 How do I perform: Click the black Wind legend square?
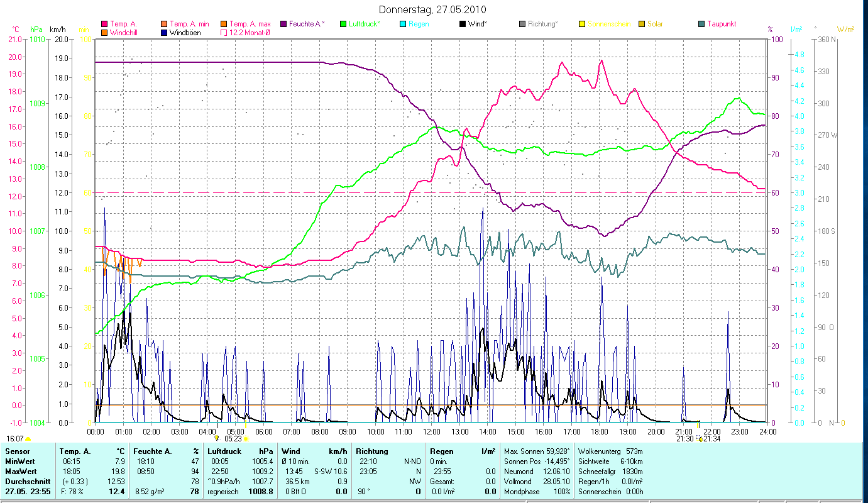click(x=463, y=24)
